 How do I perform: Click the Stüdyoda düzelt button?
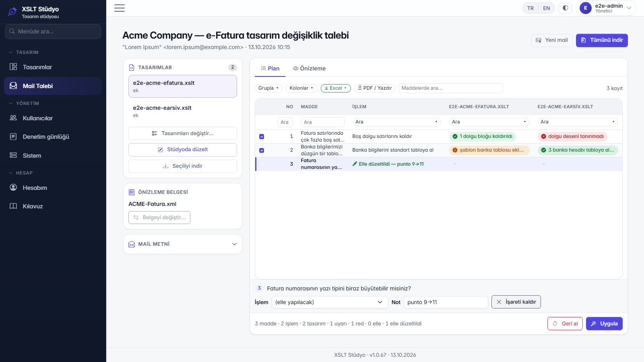click(183, 150)
